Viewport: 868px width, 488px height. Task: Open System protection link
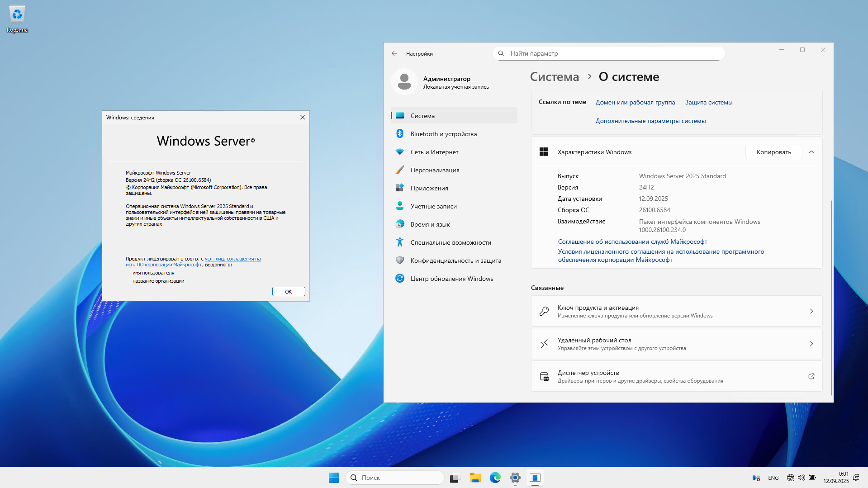point(708,102)
